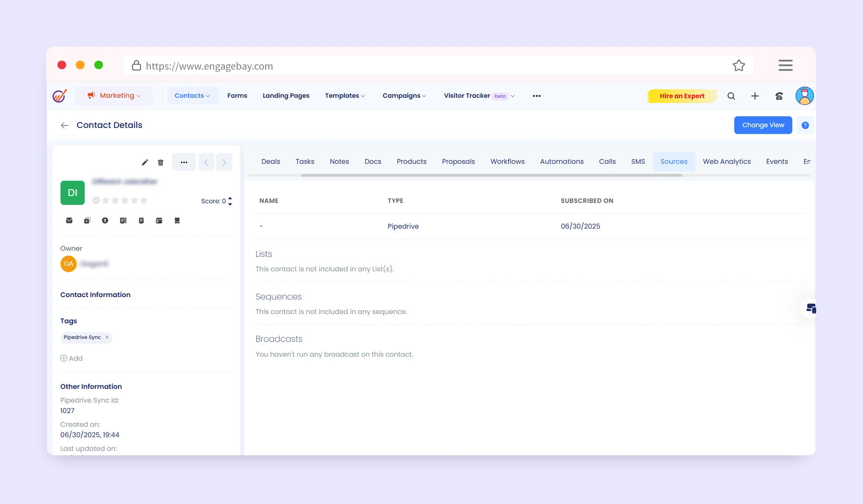Screen dimensions: 863x504
Task: Open more navigation items ellipsis
Action: [x=537, y=96]
